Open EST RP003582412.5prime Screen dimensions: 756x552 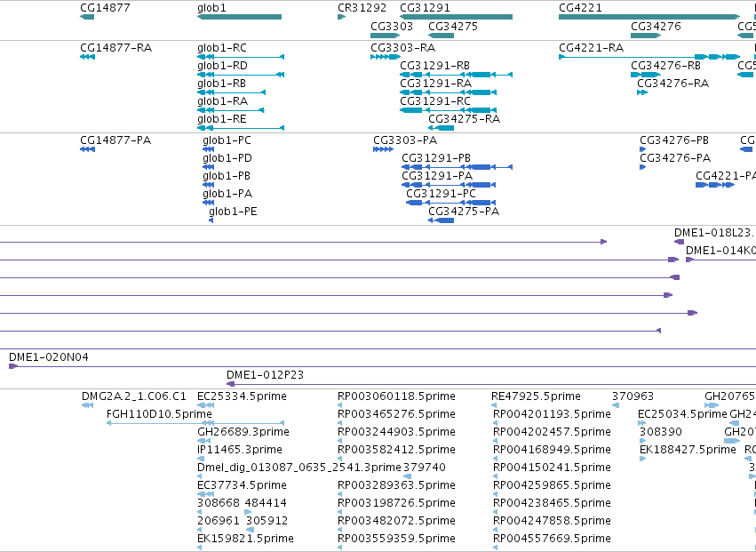coord(340,459)
